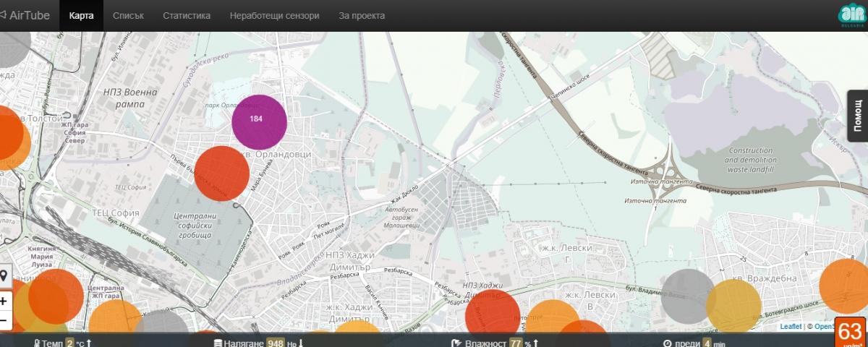Click Construction and demolition waste landfill label

pyautogui.click(x=750, y=160)
